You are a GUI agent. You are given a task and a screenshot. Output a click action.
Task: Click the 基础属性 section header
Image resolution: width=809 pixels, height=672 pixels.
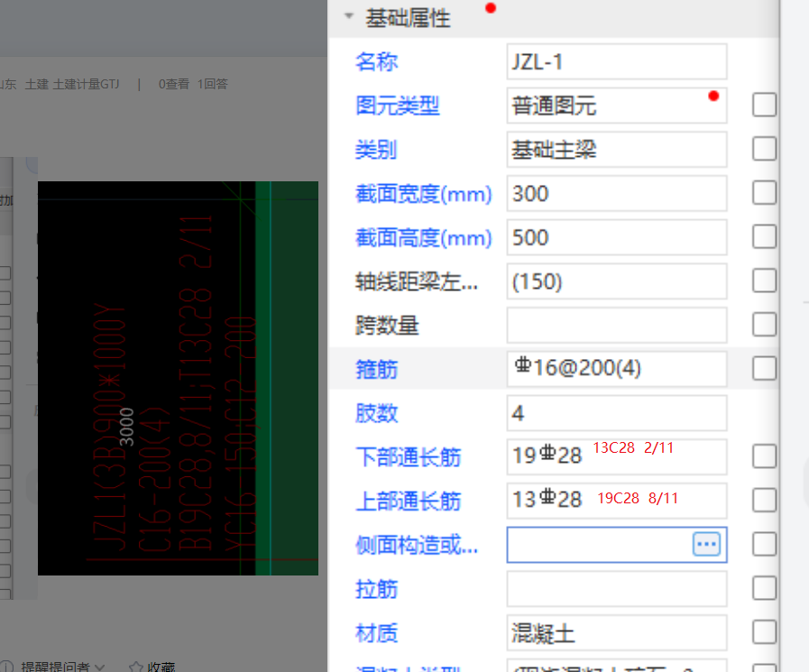coord(553,18)
